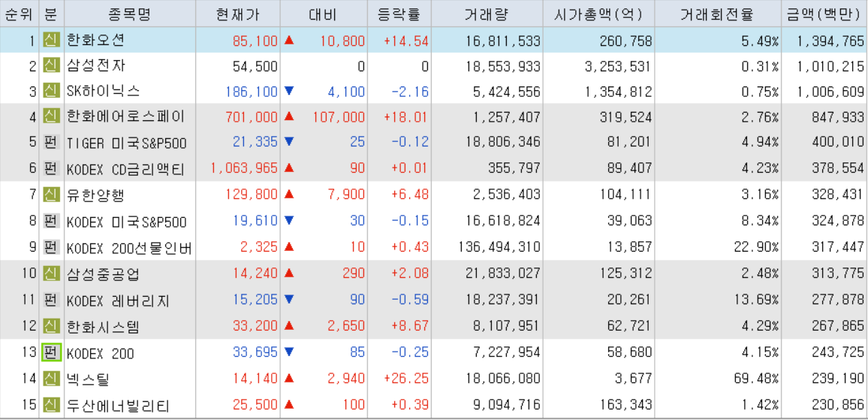
Task: Click the -2.16 change rate cell
Action: [x=410, y=92]
